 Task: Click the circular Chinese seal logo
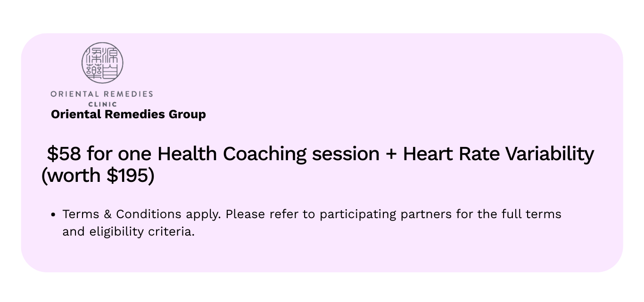click(x=102, y=63)
